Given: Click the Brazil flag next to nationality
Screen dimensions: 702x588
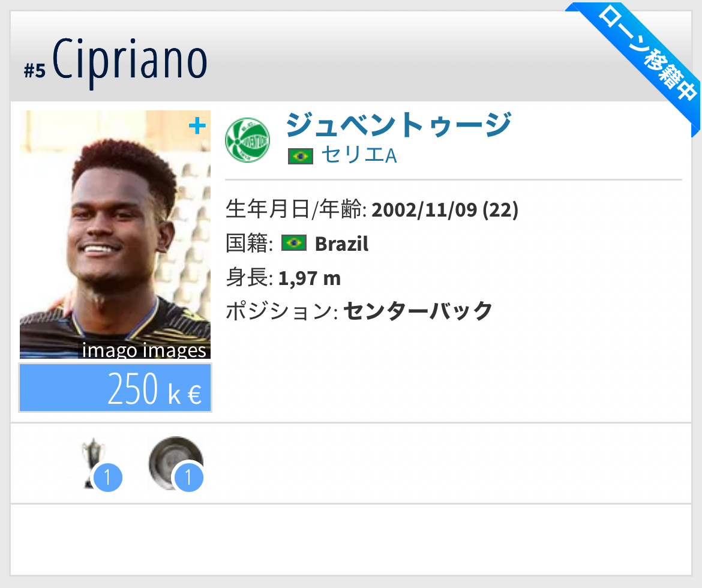Looking at the screenshot, I should (293, 243).
